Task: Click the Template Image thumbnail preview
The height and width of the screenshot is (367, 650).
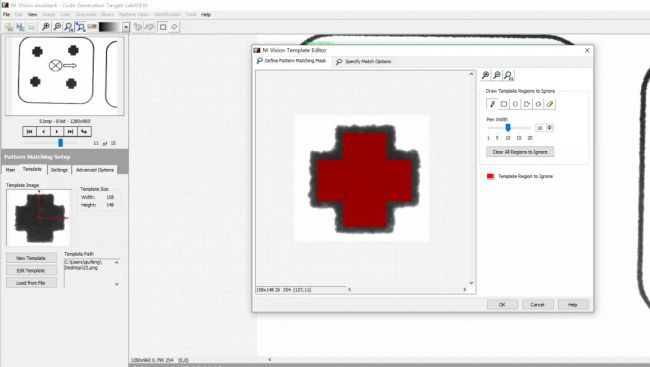Action: coord(39,218)
